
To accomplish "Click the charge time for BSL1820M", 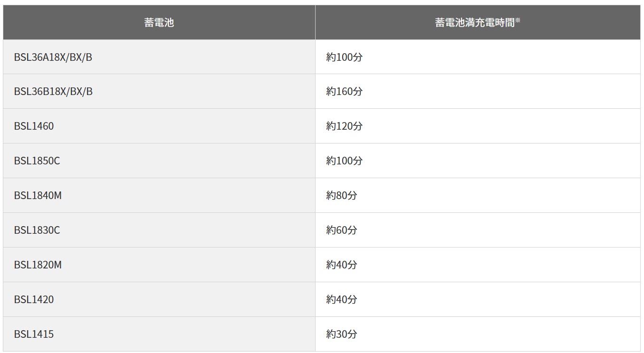I will tap(341, 265).
